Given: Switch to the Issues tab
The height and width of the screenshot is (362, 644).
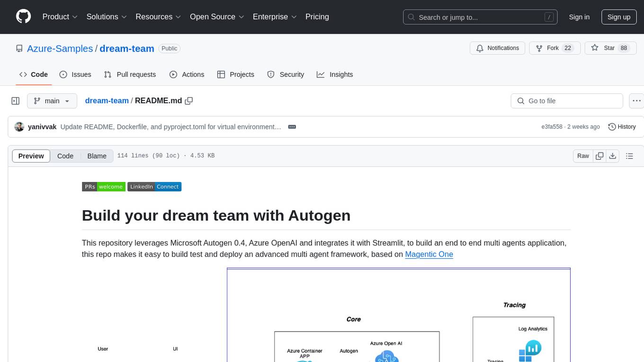Looking at the screenshot, I should (75, 74).
